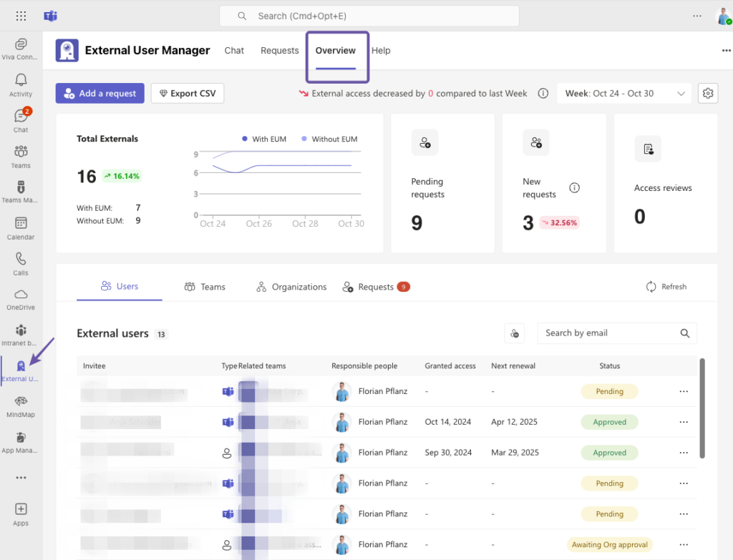Open profile avatar in top bar
The height and width of the screenshot is (560, 733).
pyautogui.click(x=724, y=16)
